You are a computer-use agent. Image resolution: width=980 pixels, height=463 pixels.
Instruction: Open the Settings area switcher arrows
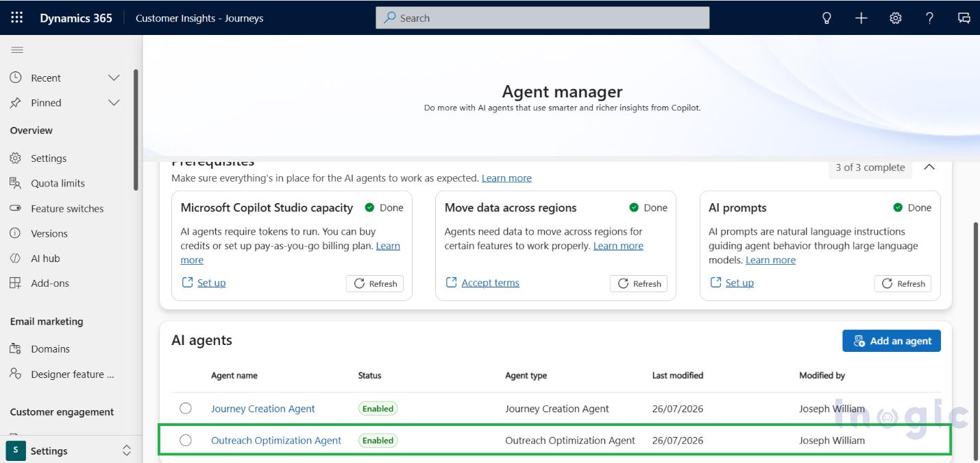(x=127, y=451)
